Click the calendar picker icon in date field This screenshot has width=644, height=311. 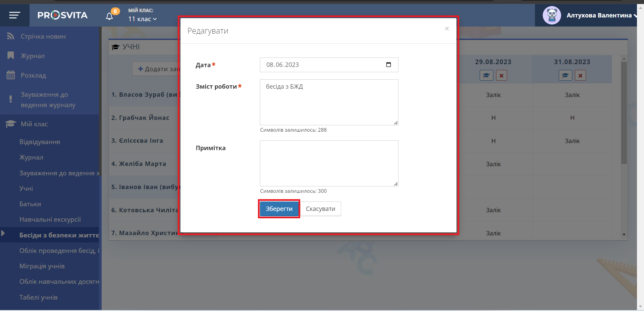[x=388, y=65]
